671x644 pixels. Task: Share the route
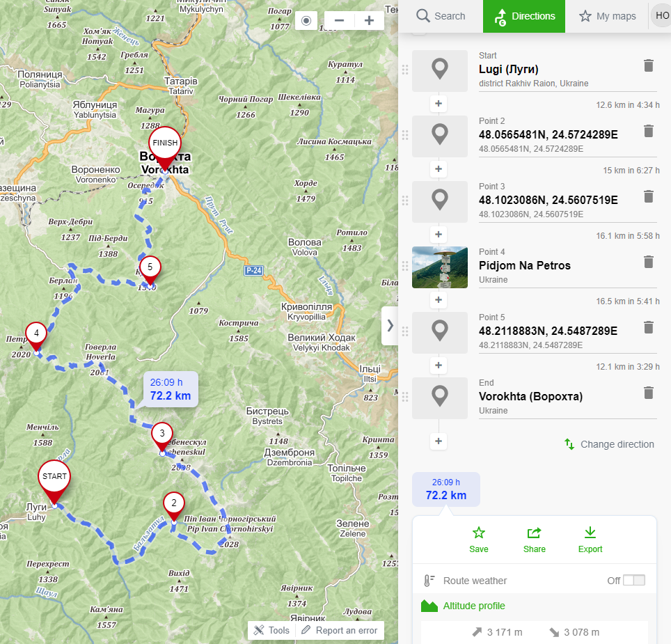(x=534, y=540)
